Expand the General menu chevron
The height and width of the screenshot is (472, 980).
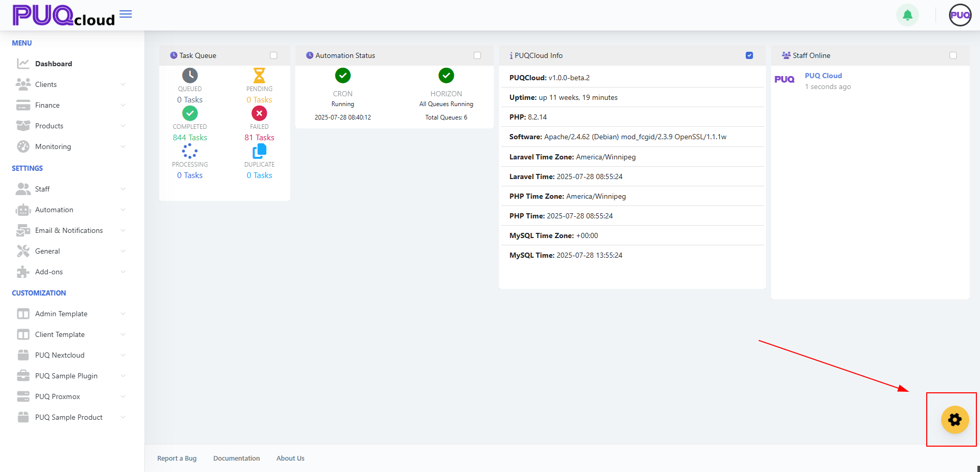pos(123,251)
